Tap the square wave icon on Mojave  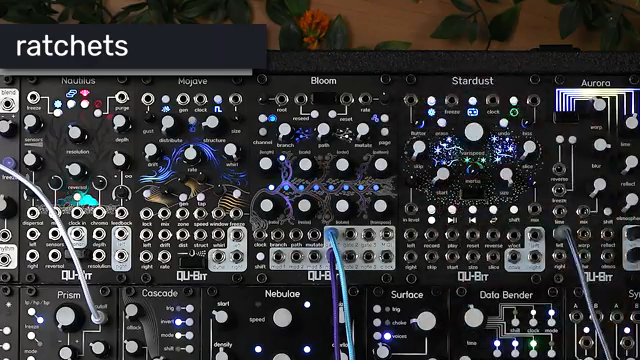[x=218, y=109]
